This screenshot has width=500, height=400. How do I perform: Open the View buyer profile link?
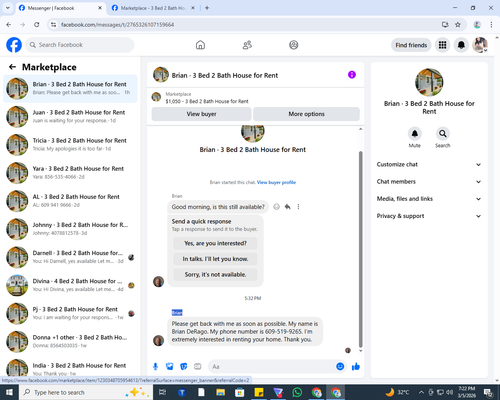click(276, 182)
